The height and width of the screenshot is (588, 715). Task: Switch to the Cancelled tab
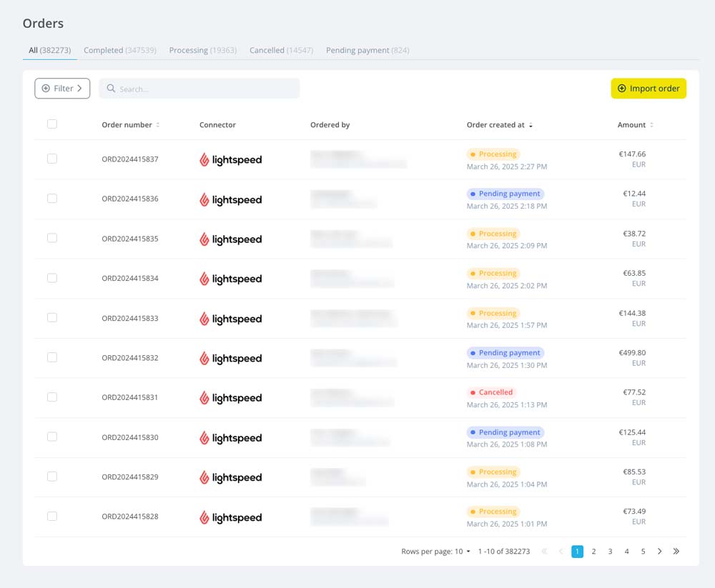tap(281, 50)
